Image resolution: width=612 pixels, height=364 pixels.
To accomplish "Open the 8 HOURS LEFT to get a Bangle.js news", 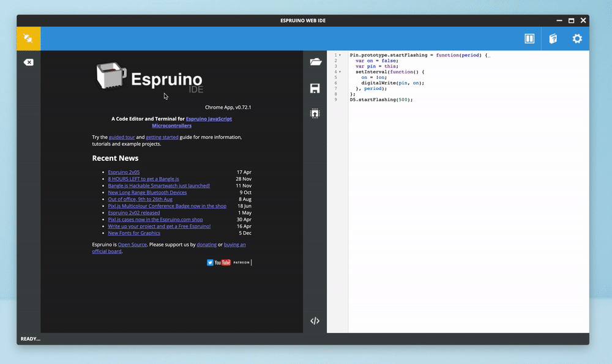I will (x=143, y=179).
